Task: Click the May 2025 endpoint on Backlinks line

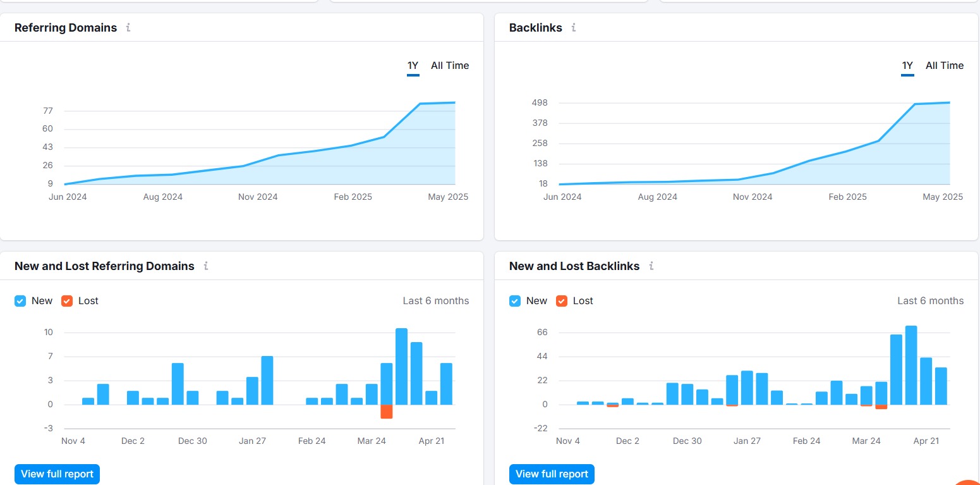Action: [949, 102]
